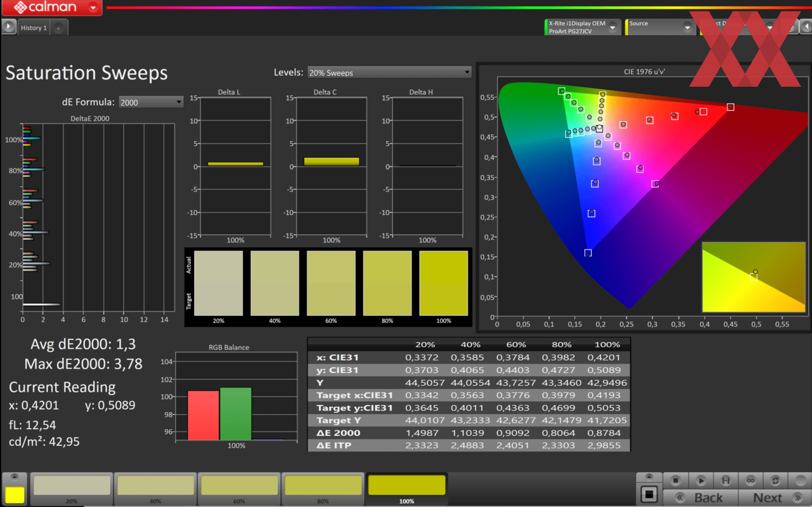Choose the 100% yellow reading in bottom strip

(406, 489)
